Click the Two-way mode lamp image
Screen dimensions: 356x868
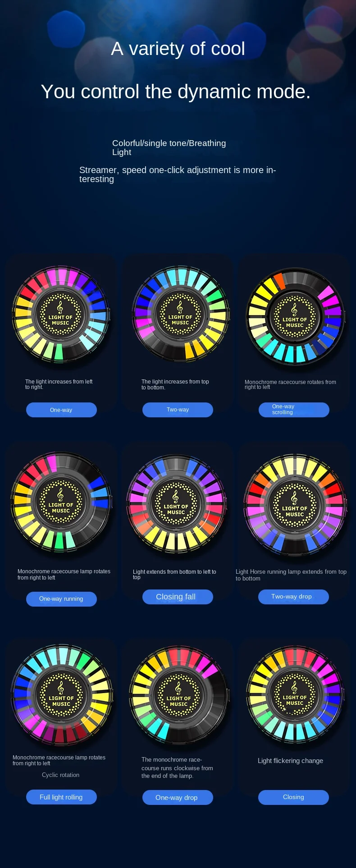click(180, 314)
